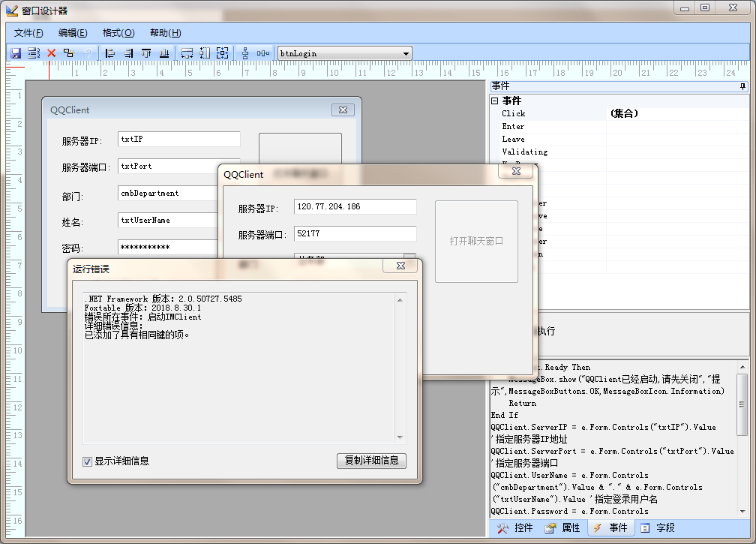Click the toolbar icon right of red X

coord(69,53)
